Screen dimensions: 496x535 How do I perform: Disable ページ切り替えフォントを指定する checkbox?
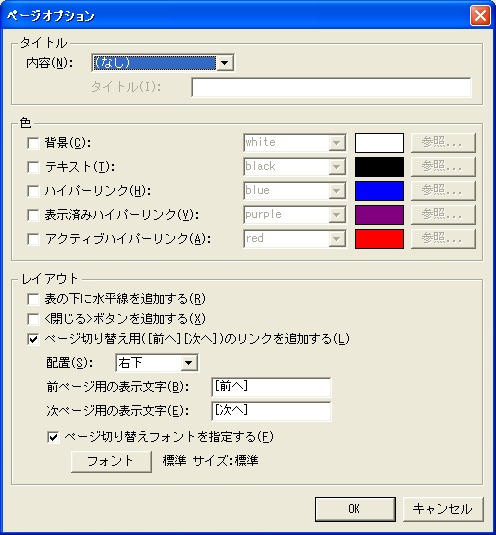(53, 437)
